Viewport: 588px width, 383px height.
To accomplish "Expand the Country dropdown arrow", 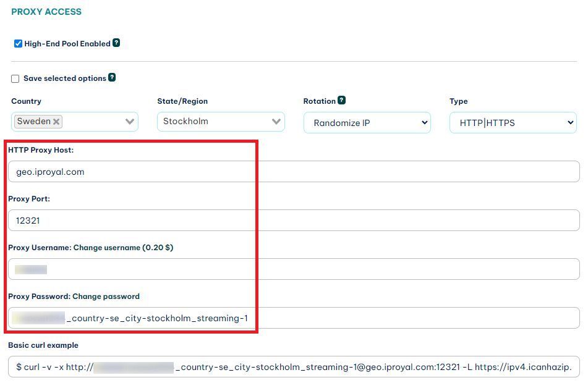I will [130, 122].
